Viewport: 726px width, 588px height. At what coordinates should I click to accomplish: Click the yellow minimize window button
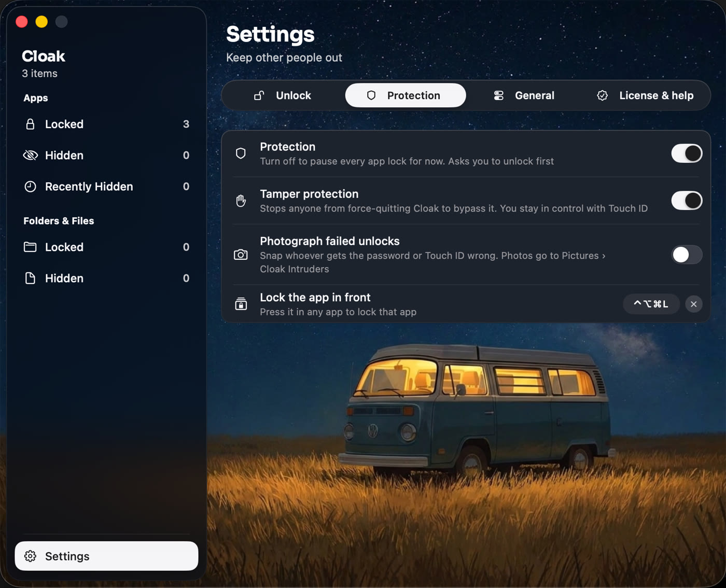tap(41, 22)
